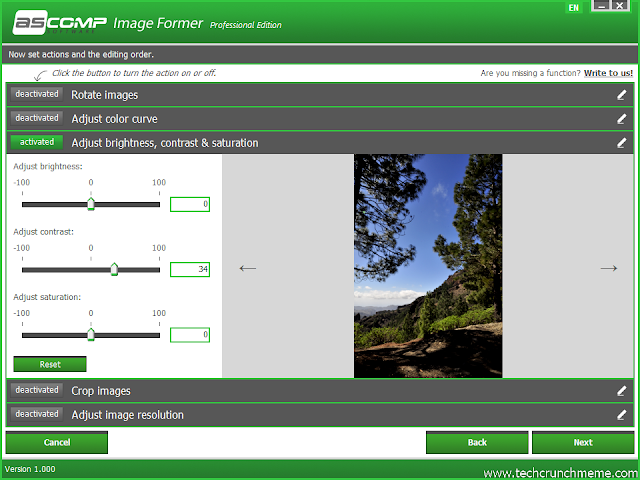Activate the Crop images action

pos(37,390)
